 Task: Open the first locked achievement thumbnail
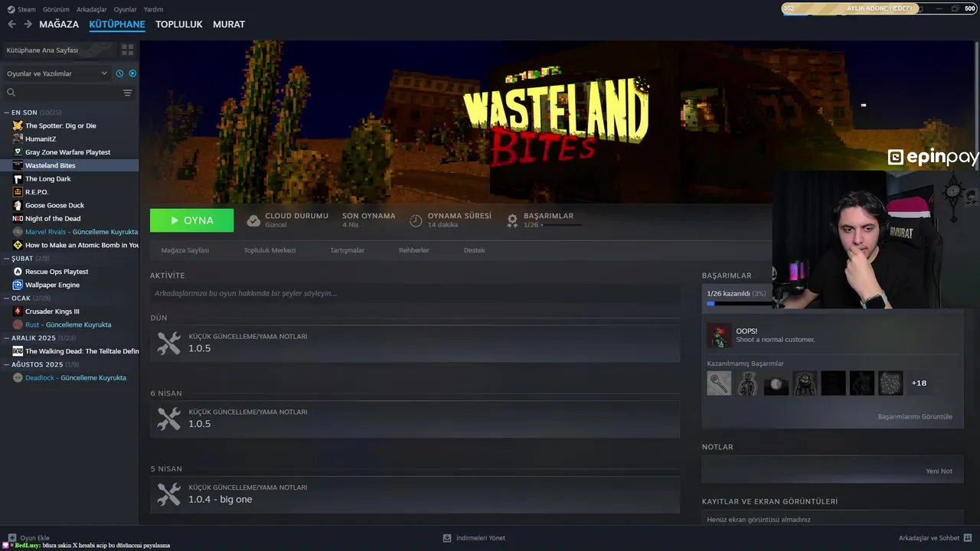pyautogui.click(x=719, y=383)
